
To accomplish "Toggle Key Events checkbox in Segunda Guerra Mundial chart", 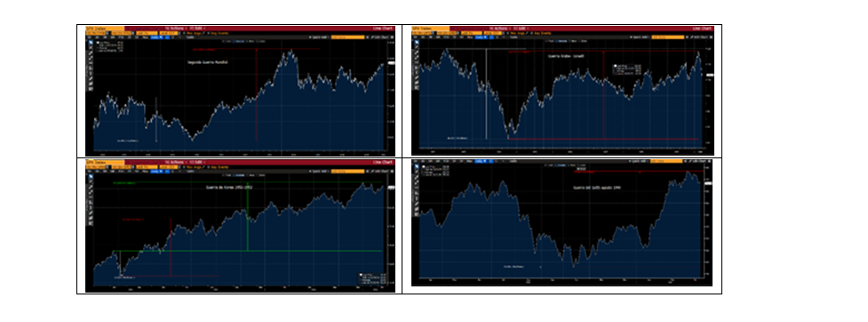I will (x=208, y=33).
